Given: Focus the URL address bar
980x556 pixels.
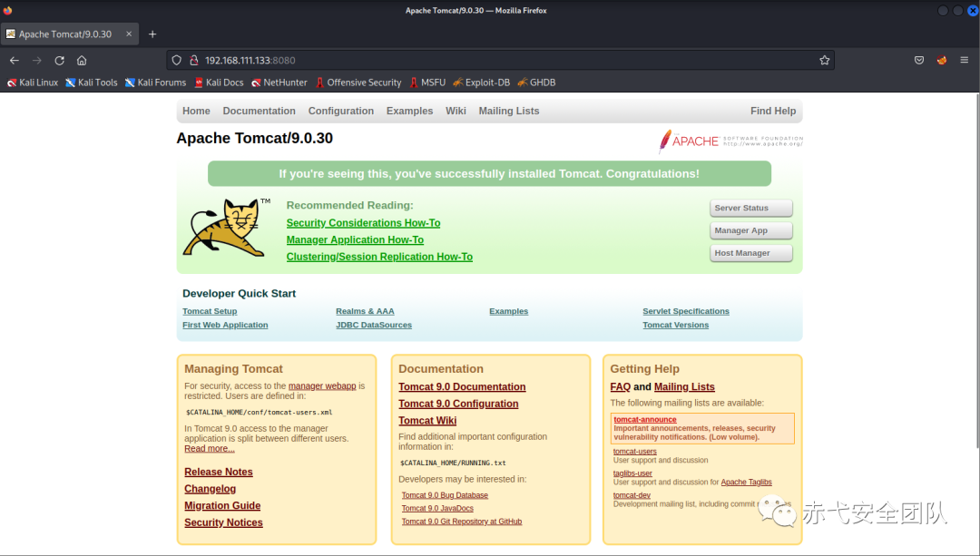Looking at the screenshot, I should (x=500, y=61).
